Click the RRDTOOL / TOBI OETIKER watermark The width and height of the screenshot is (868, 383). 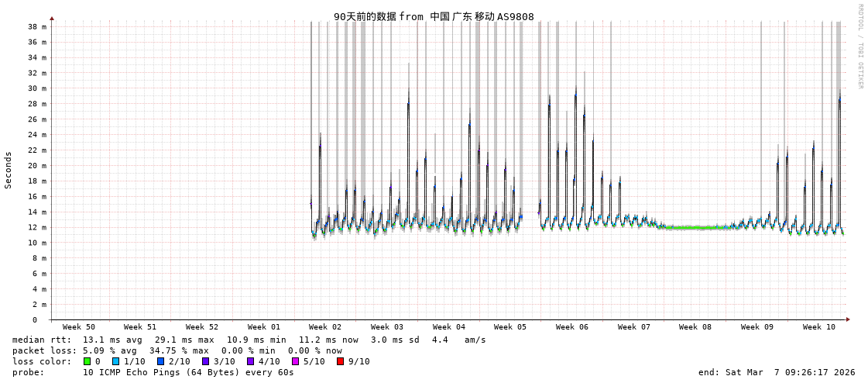pos(859,47)
